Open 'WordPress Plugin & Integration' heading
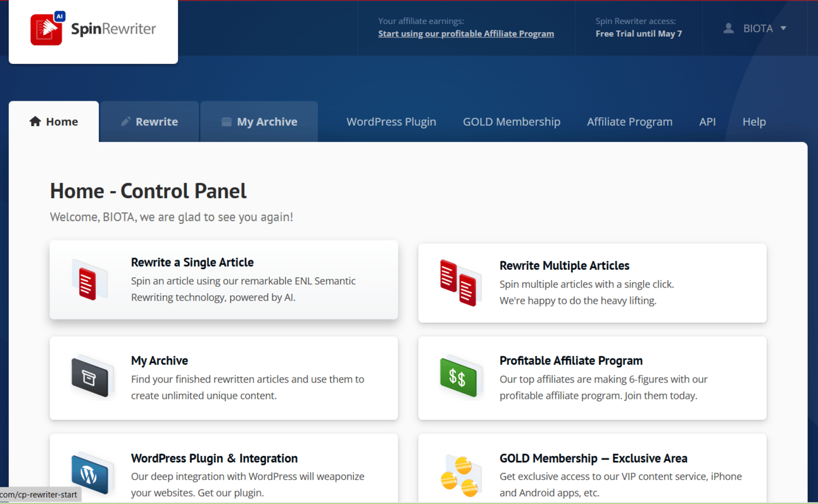 [x=214, y=458]
